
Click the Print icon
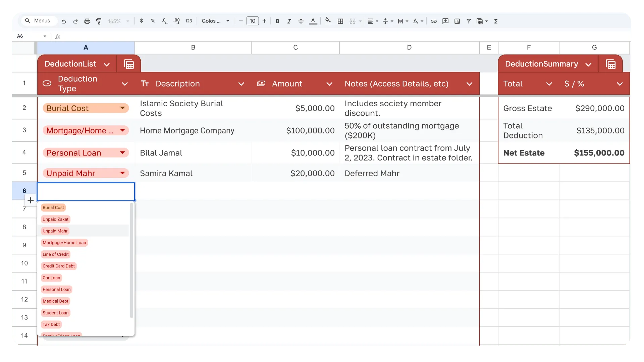point(87,21)
